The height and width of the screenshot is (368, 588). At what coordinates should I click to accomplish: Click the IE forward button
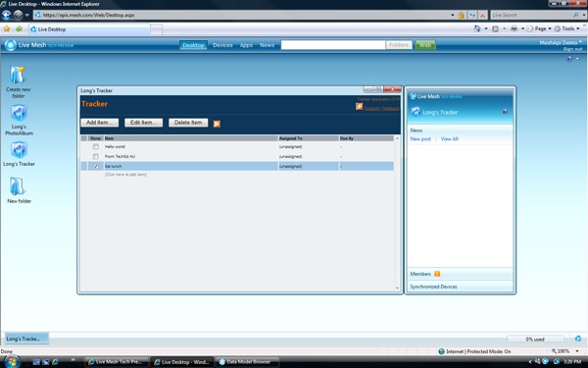18,15
